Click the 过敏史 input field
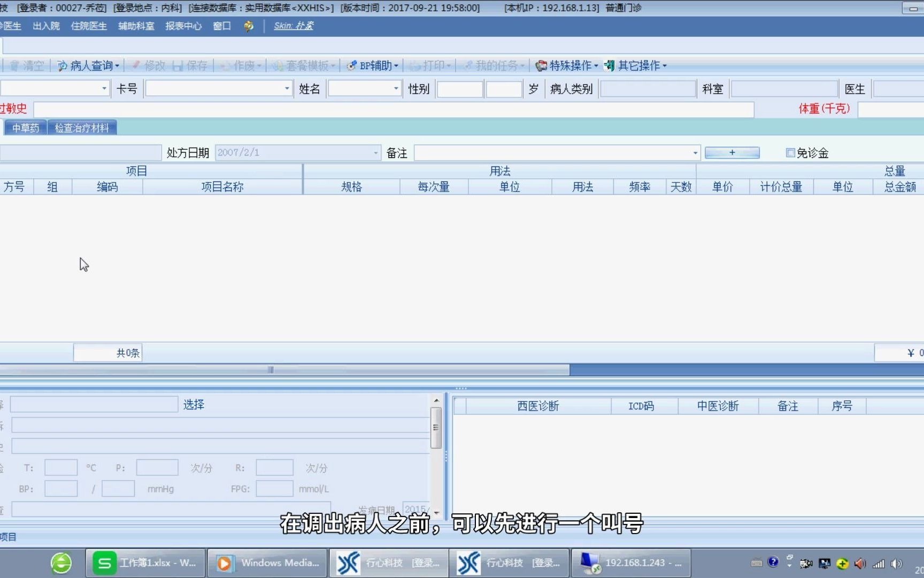 pos(394,110)
